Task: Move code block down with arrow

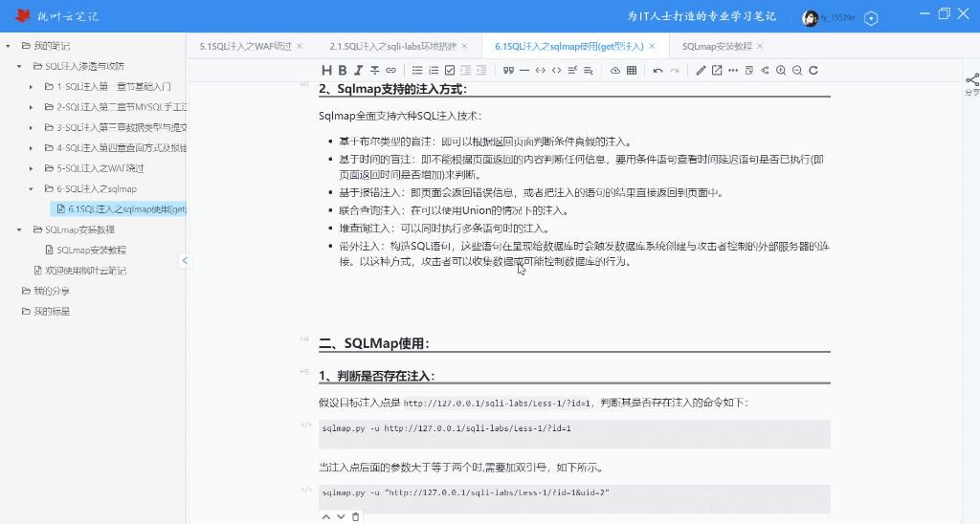Action: point(341,516)
